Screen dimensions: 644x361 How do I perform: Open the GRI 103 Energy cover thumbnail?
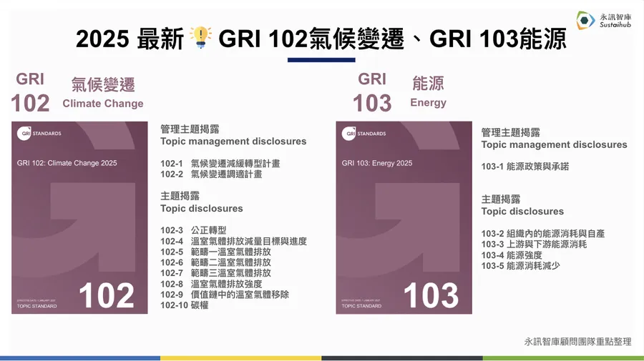click(x=404, y=217)
